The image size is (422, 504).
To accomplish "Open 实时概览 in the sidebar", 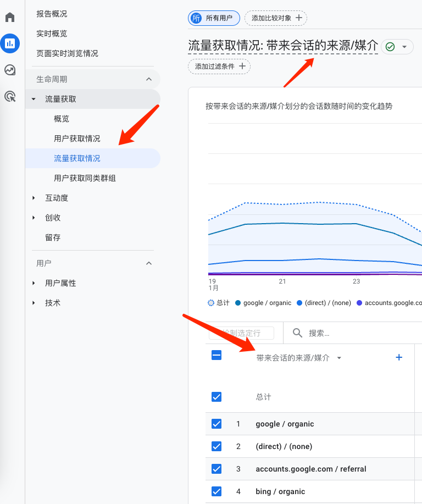I will click(52, 34).
